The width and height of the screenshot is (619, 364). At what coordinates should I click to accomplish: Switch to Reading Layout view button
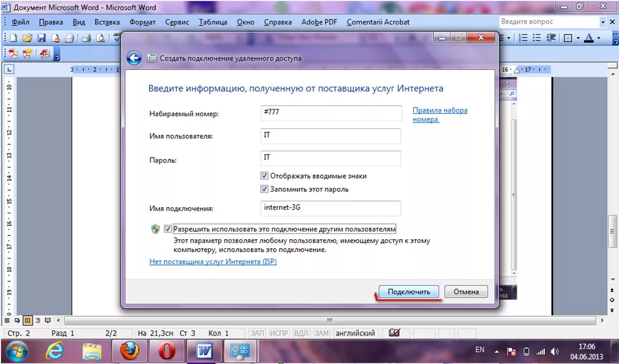pos(48,320)
